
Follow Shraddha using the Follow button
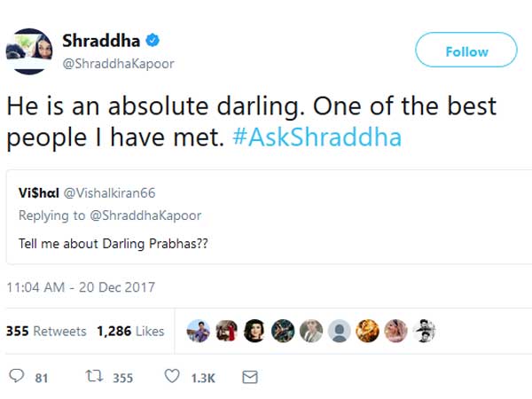(466, 51)
